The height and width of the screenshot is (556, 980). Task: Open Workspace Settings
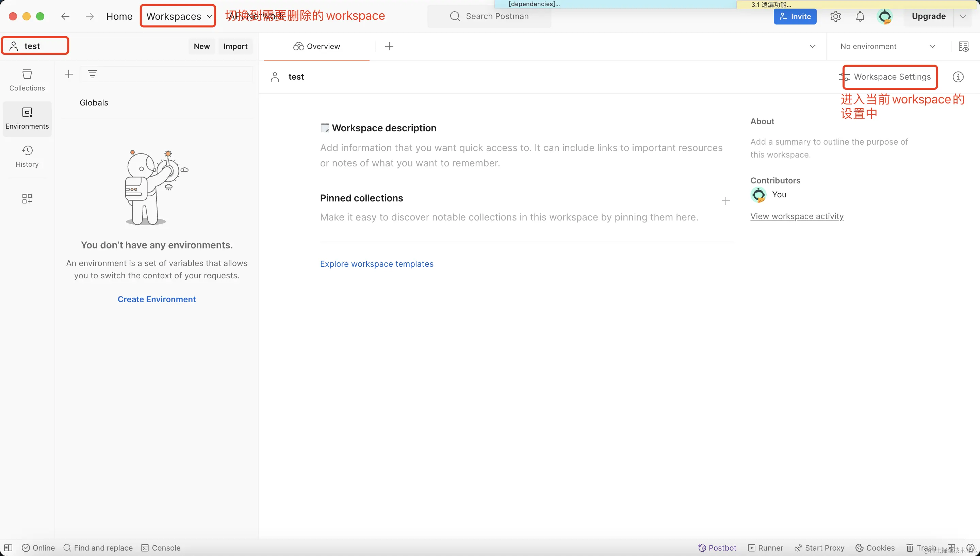tap(892, 77)
